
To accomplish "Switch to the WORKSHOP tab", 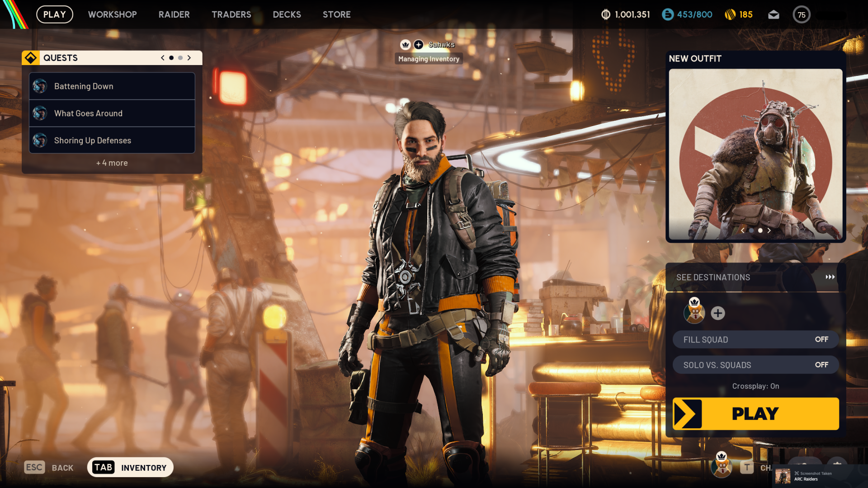I will coord(113,14).
